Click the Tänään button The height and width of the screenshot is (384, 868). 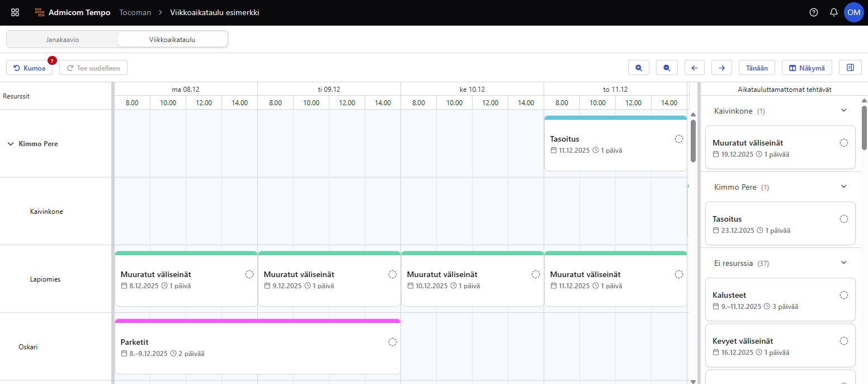[x=757, y=68]
